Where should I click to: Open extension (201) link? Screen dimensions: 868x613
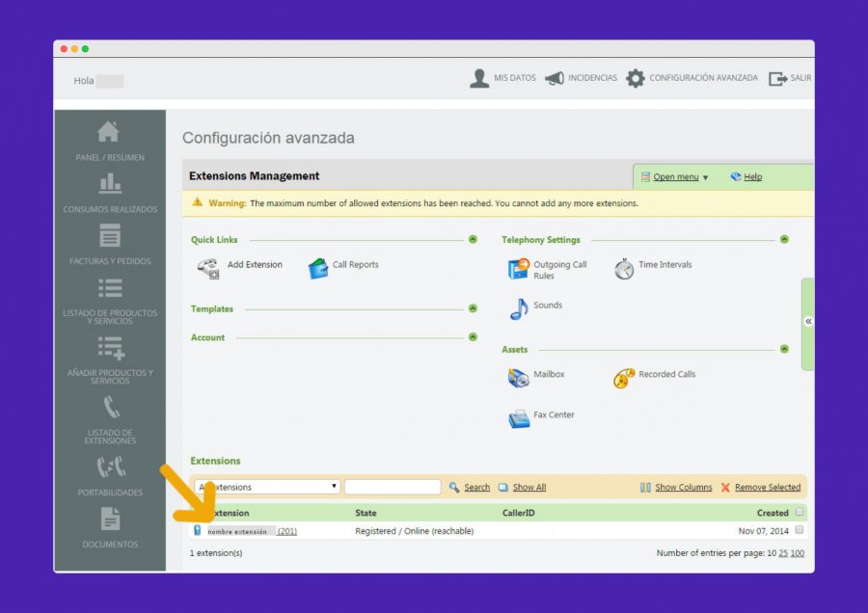(286, 531)
